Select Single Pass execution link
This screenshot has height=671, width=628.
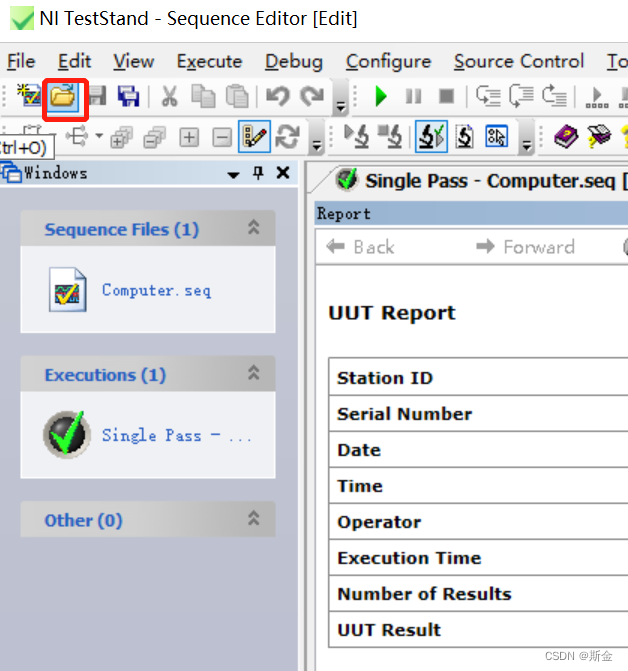[176, 436]
